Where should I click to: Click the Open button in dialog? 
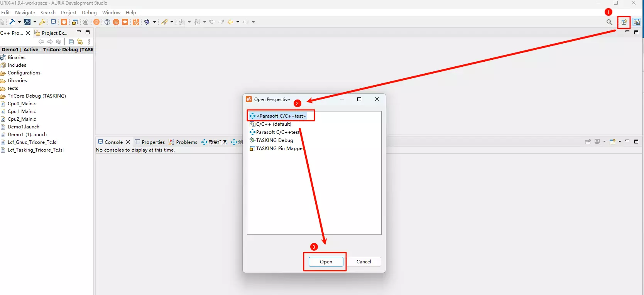326,262
